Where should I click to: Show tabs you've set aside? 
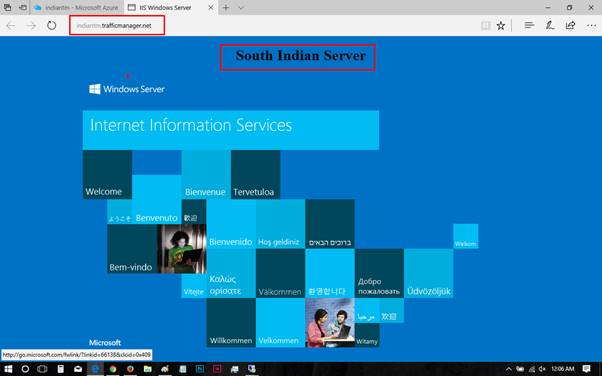tap(7, 7)
